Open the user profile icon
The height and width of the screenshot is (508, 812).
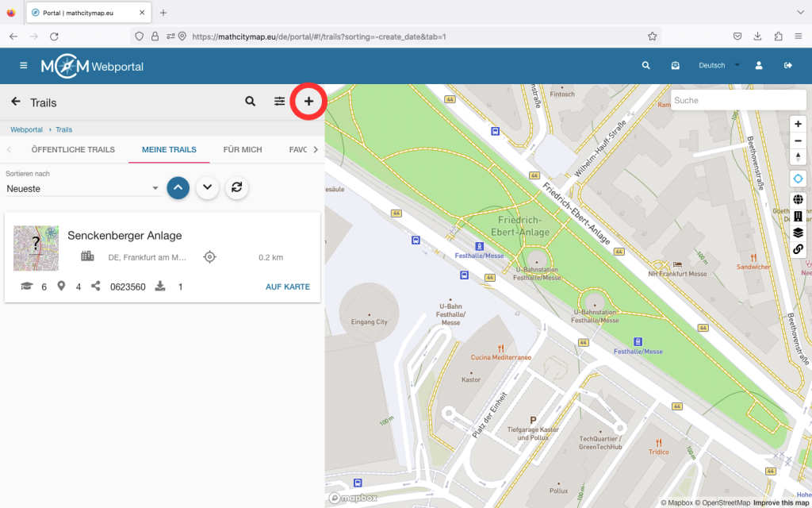point(759,66)
